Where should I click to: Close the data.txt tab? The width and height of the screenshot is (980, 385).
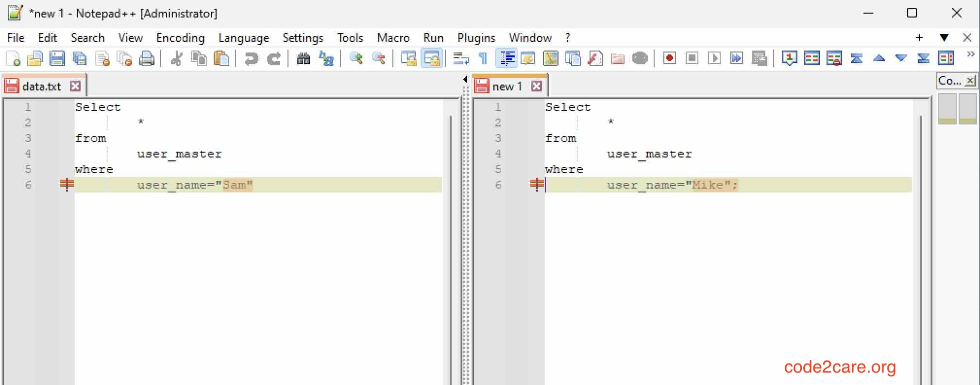click(75, 86)
